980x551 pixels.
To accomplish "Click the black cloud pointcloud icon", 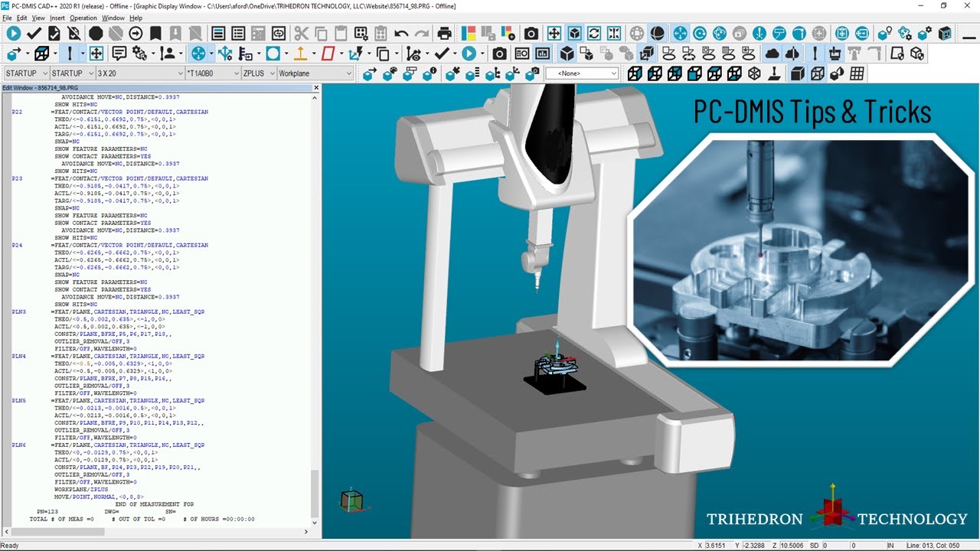I will 772,54.
